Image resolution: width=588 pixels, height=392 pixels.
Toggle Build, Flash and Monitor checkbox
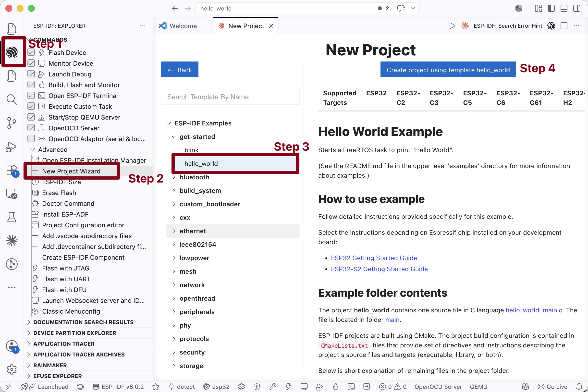(x=31, y=85)
